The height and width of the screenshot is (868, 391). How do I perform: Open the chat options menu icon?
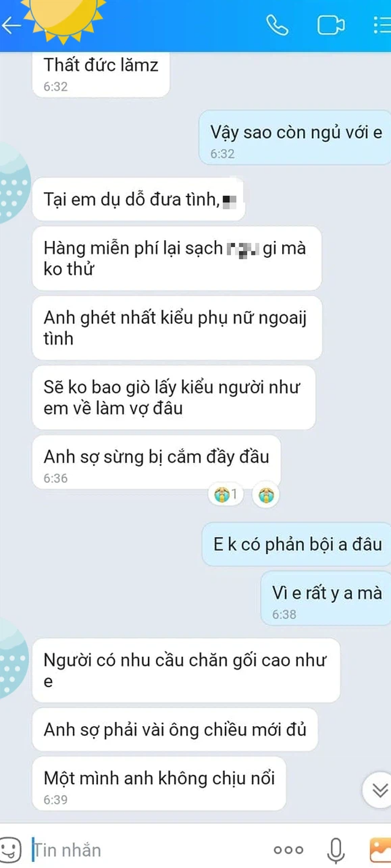coord(381,25)
